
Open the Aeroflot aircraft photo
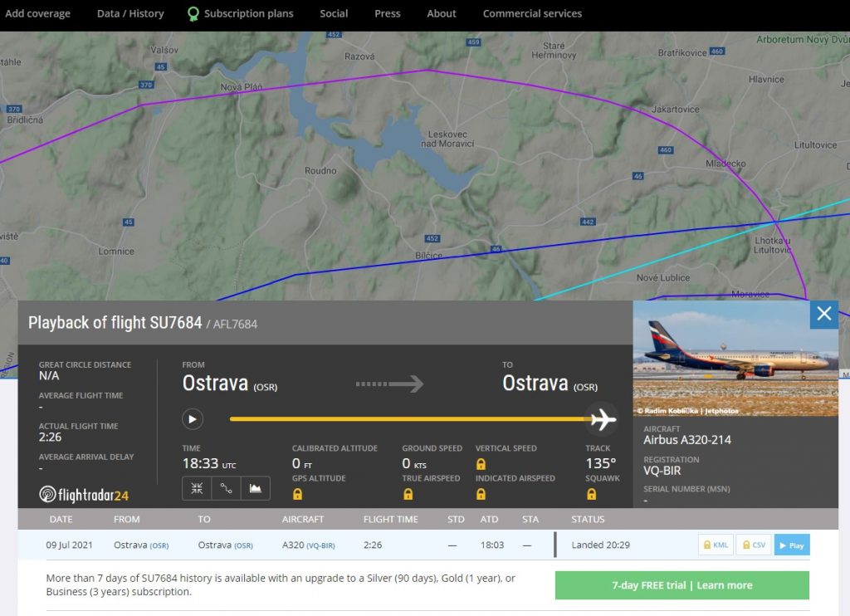click(735, 359)
